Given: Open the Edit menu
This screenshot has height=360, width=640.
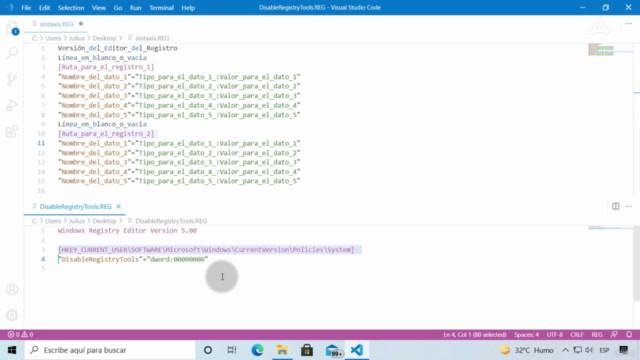Looking at the screenshot, I should coord(44,8).
